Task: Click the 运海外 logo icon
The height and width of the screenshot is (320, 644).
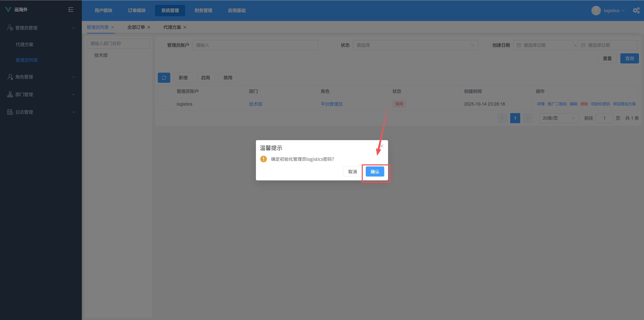Action: pyautogui.click(x=8, y=10)
